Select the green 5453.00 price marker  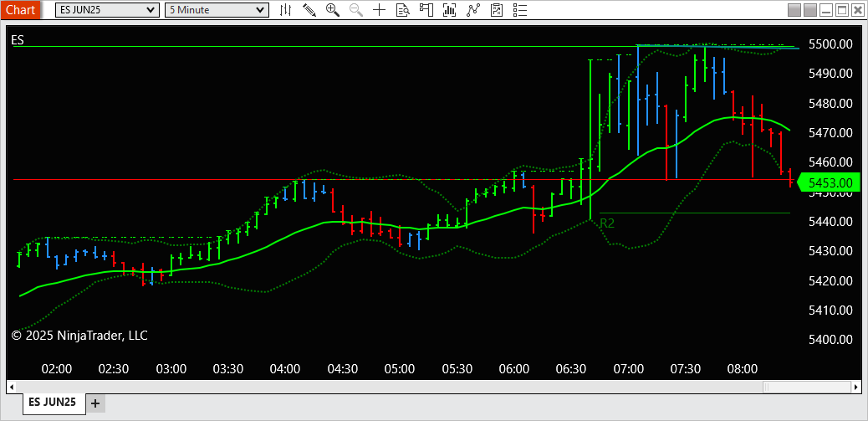828,182
